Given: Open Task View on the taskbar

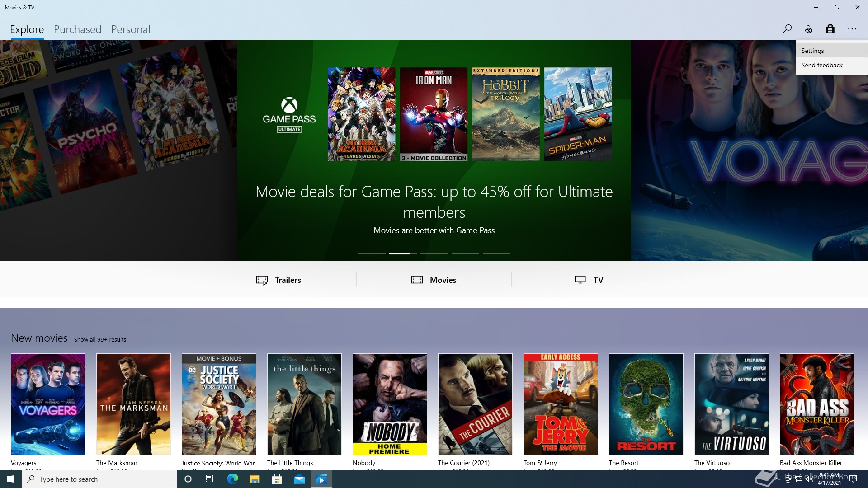Looking at the screenshot, I should point(210,479).
